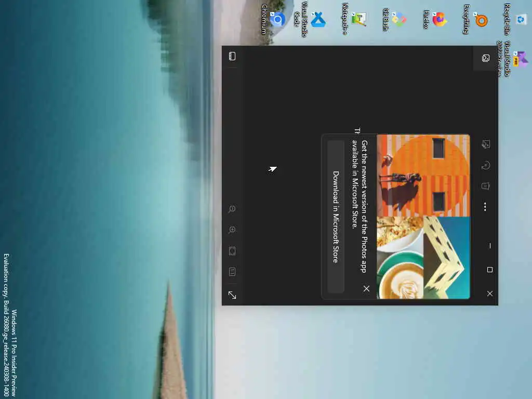Click the Full screen arrows icon
This screenshot has height=399, width=532.
(x=232, y=295)
